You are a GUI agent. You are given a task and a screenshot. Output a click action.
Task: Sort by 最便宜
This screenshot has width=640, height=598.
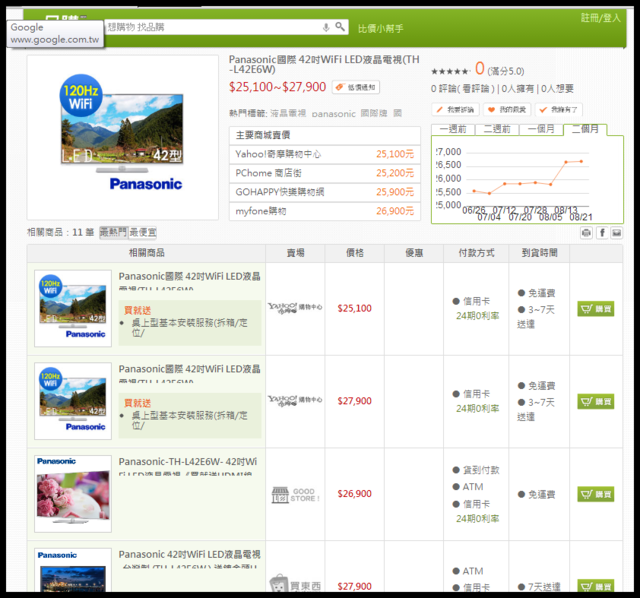(x=143, y=233)
